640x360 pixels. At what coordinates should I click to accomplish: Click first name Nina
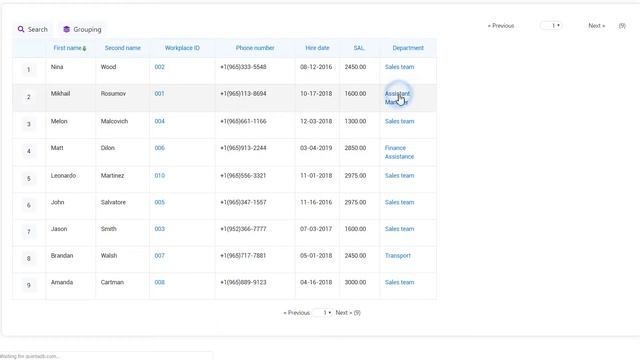click(x=57, y=67)
